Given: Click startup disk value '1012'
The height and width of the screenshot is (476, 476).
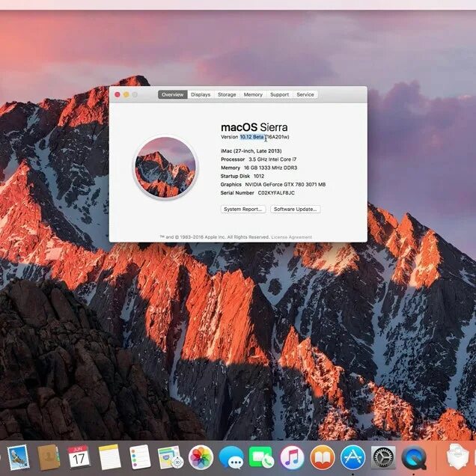Looking at the screenshot, I should click(259, 176).
